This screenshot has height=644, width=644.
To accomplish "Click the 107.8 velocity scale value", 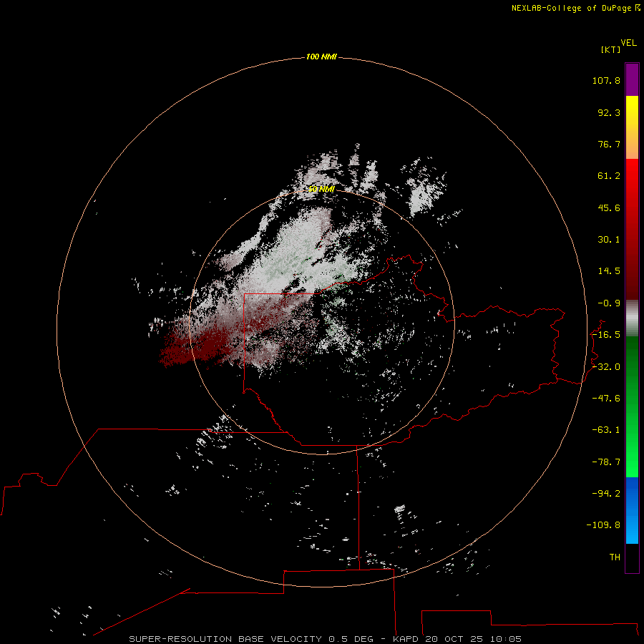I will 606,80.
